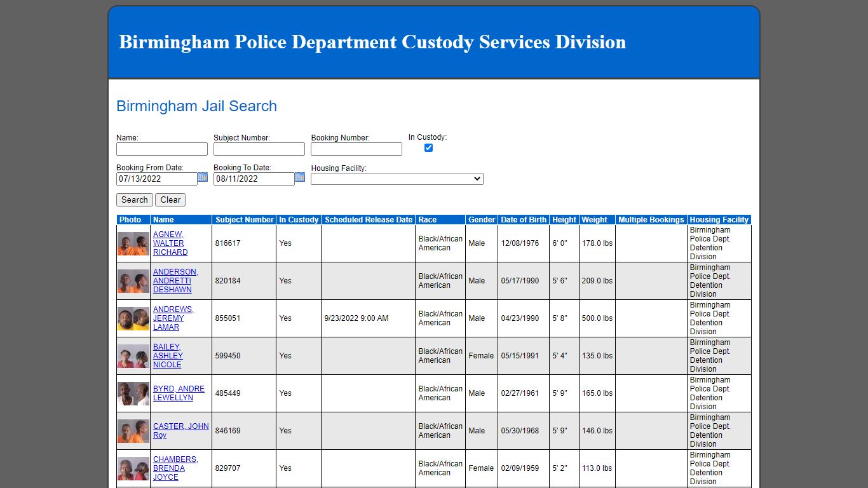Click photo thumbnail for John Caster

133,431
